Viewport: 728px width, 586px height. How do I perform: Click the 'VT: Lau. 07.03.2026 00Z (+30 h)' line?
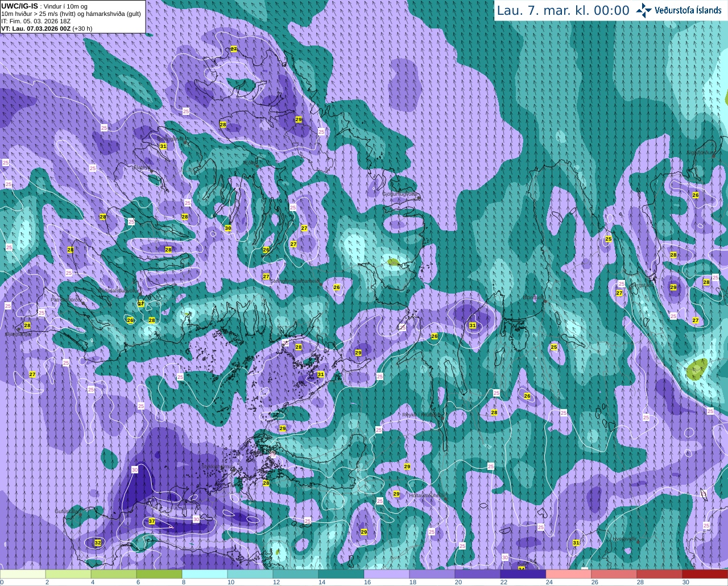(x=47, y=28)
